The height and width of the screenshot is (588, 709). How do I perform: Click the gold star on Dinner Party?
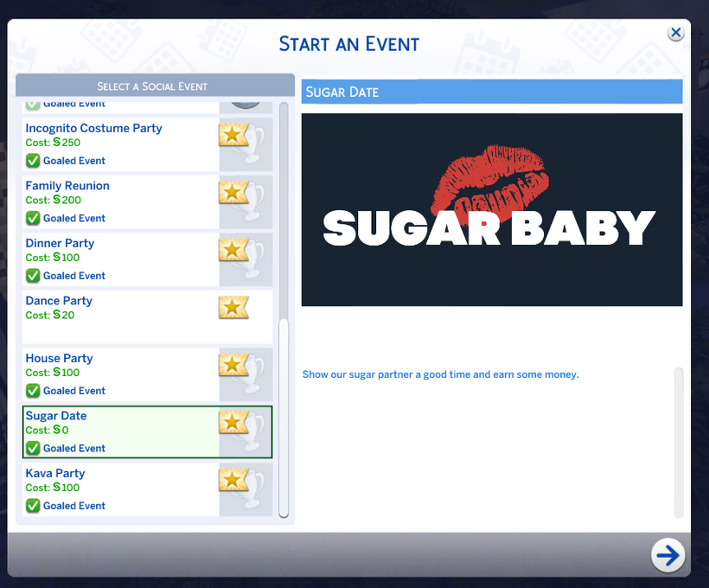(x=233, y=250)
